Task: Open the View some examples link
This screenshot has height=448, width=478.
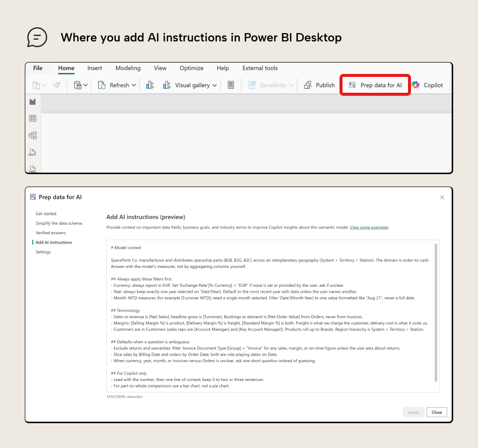Action: tap(369, 227)
